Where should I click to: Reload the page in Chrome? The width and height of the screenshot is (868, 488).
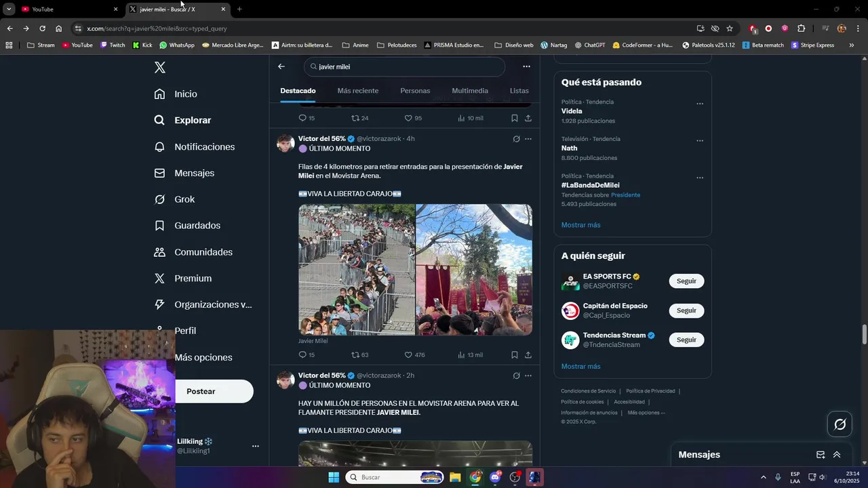click(x=42, y=28)
